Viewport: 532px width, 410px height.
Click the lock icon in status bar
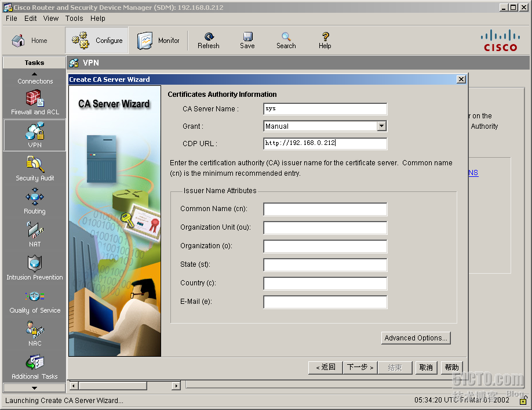523,401
